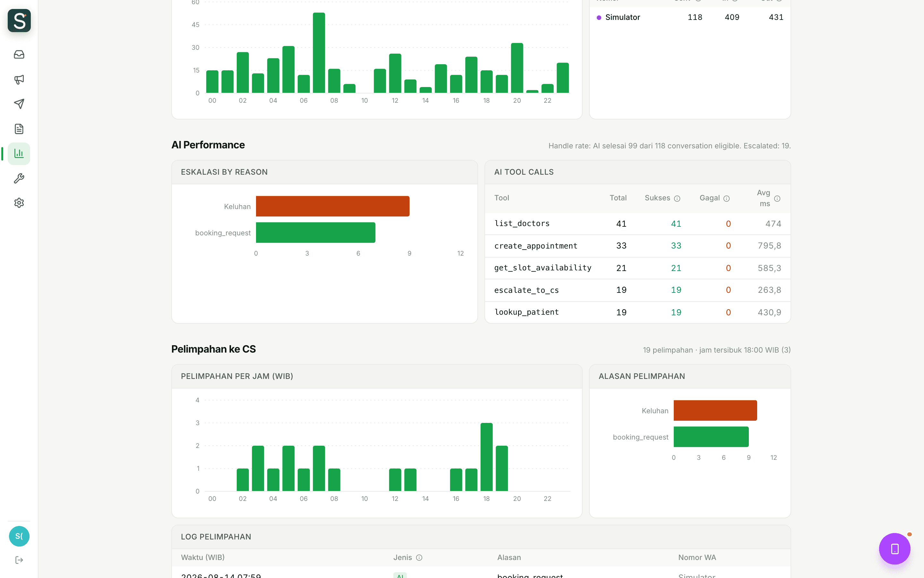Click the 474 average ms value
The width and height of the screenshot is (924, 578).
[x=773, y=223]
